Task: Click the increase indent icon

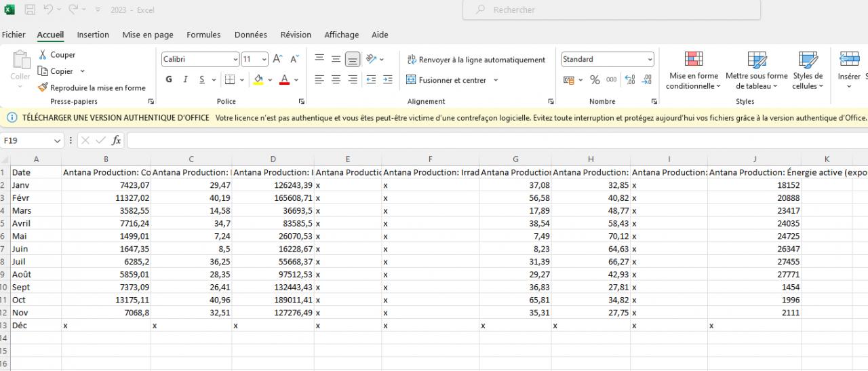Action: [387, 80]
